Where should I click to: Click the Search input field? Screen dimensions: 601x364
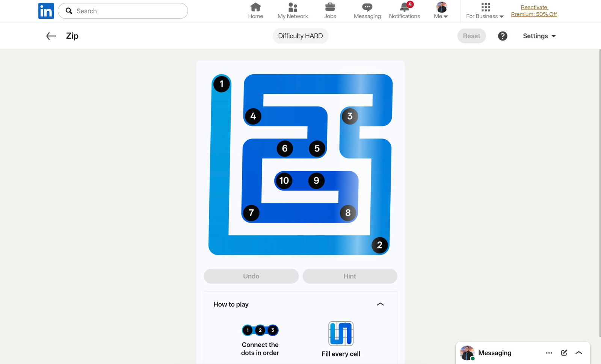(x=123, y=11)
